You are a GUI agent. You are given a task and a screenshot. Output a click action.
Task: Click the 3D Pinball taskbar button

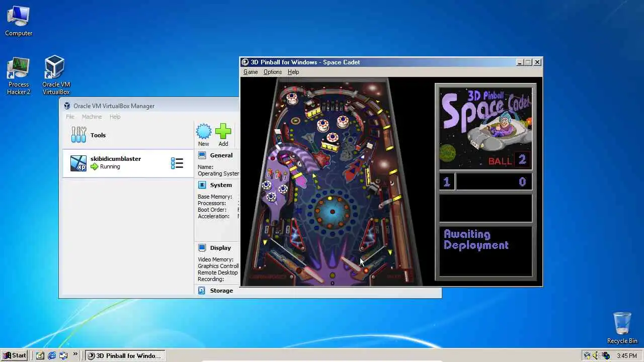coord(125,355)
